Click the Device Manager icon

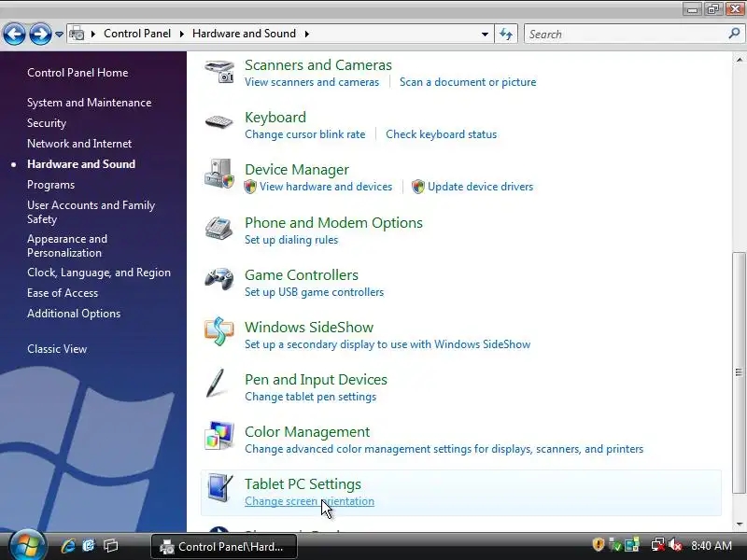[219, 174]
